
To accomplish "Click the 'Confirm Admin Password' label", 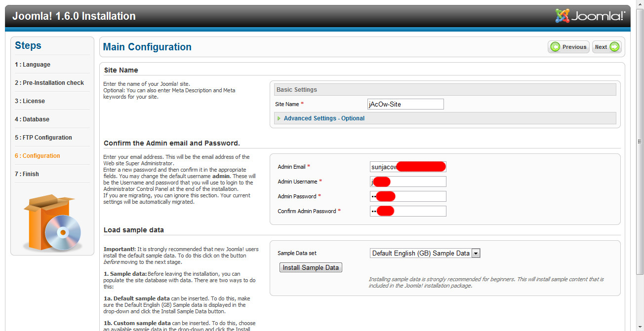I will click(309, 211).
